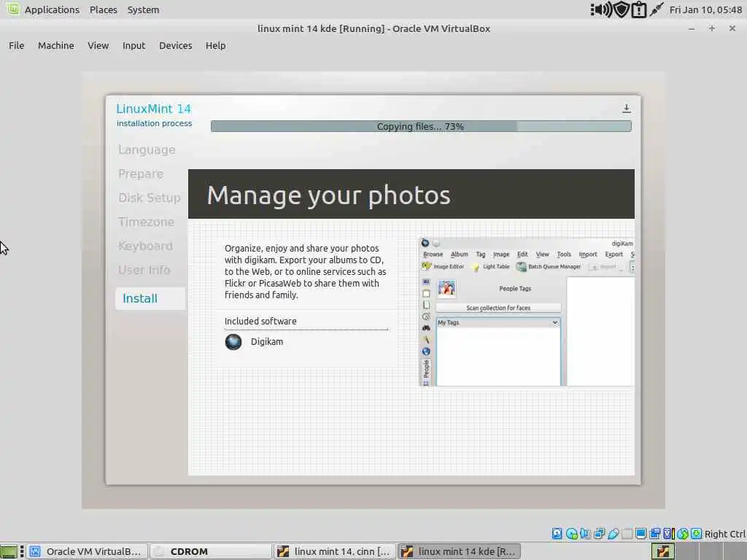Click the download arrow icon in installer

pyautogui.click(x=627, y=109)
